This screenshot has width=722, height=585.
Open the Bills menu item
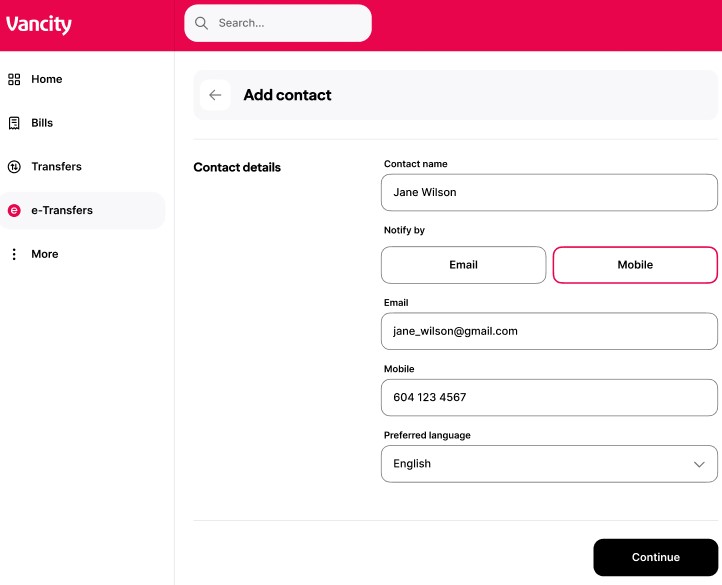(42, 123)
